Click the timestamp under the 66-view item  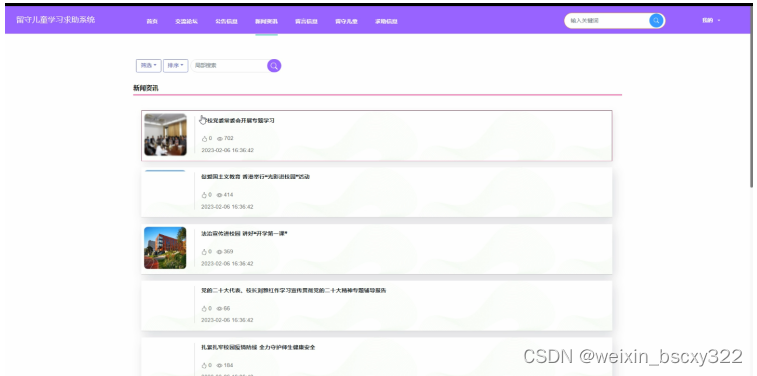pyautogui.click(x=227, y=320)
